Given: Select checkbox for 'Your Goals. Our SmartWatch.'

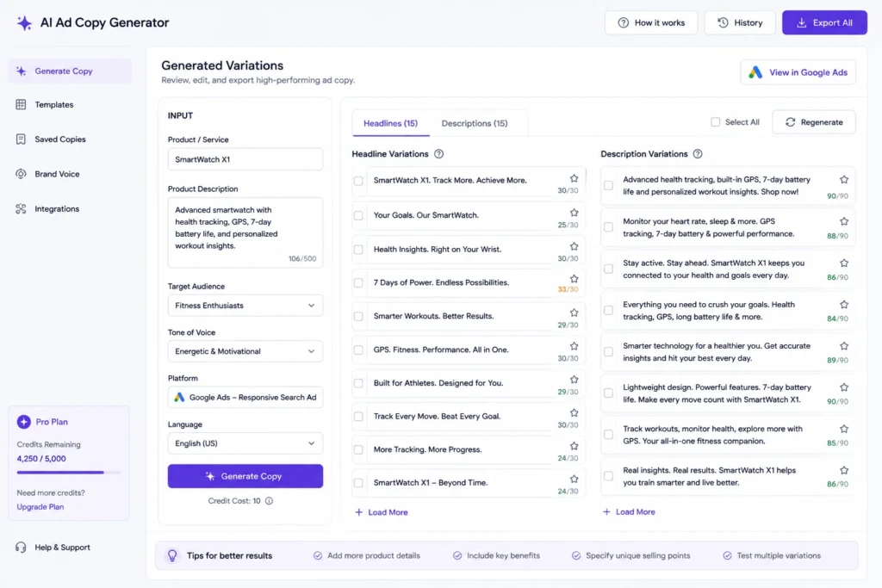Looking at the screenshot, I should coord(358,215).
